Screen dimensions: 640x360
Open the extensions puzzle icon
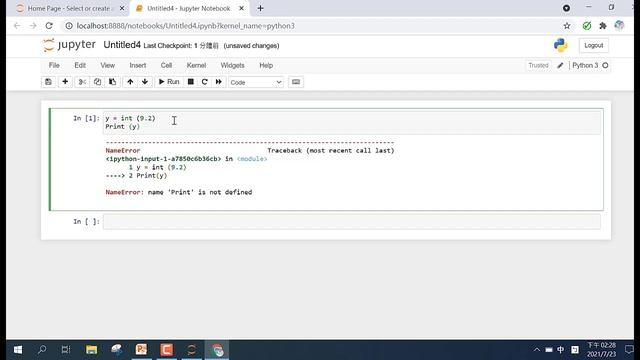pyautogui.click(x=603, y=26)
